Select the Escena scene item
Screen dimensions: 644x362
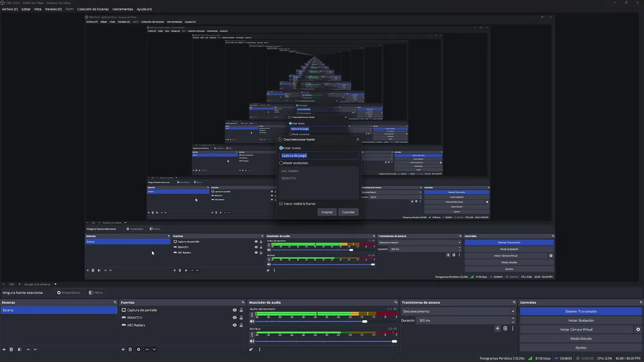point(59,310)
